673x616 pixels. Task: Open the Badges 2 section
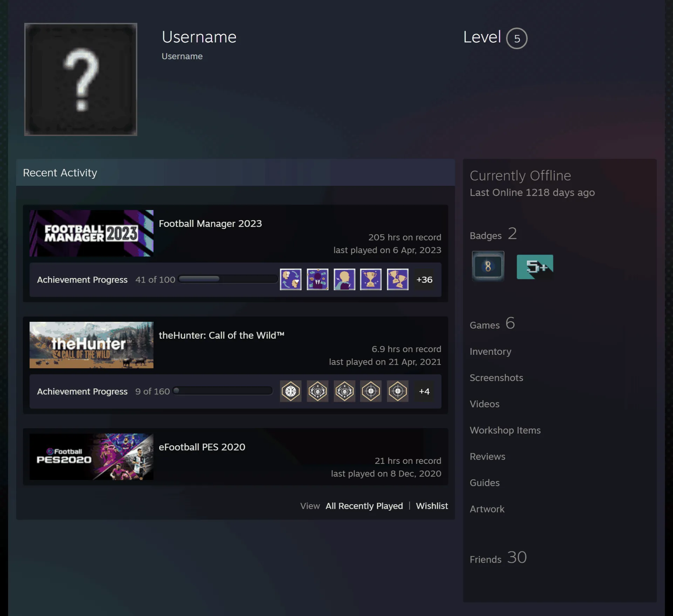pos(493,234)
